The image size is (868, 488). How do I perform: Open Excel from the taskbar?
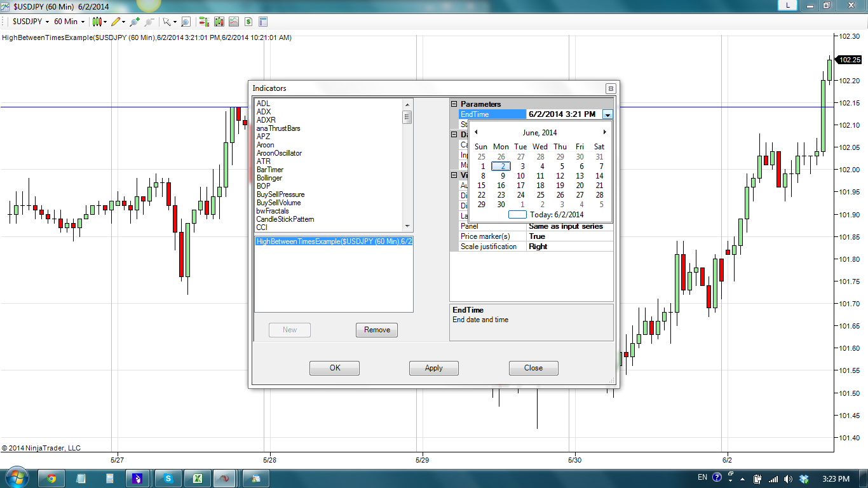click(x=197, y=478)
